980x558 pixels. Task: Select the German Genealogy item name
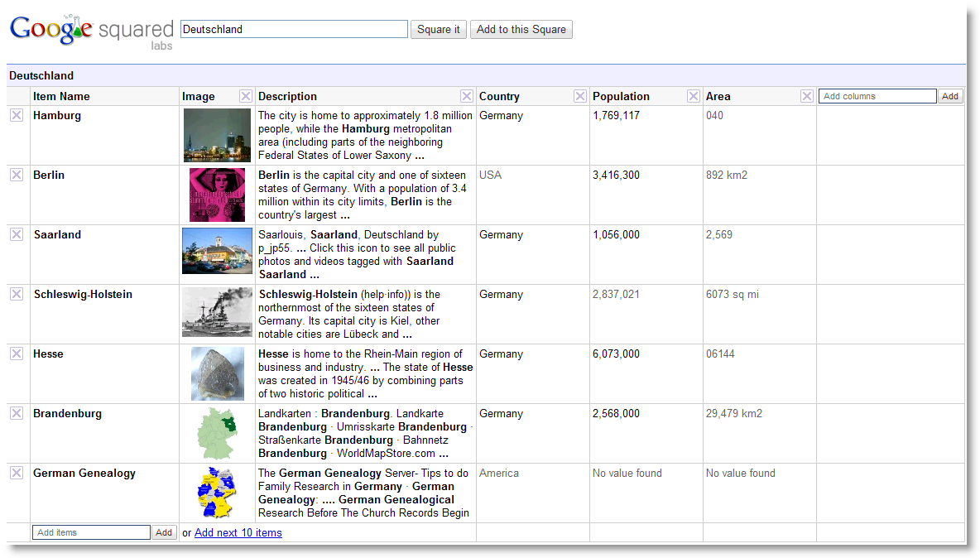pos(84,474)
